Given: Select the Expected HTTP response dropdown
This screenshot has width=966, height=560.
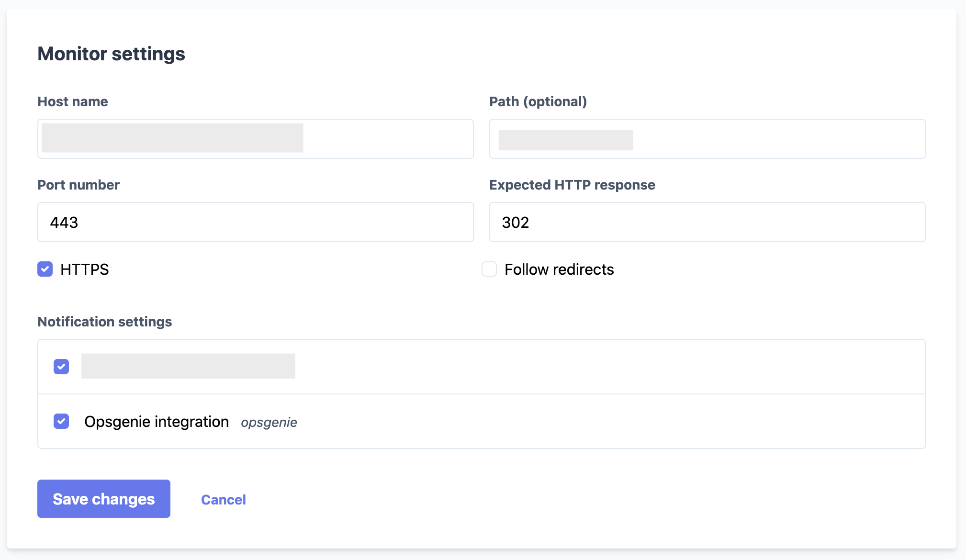Looking at the screenshot, I should [708, 222].
